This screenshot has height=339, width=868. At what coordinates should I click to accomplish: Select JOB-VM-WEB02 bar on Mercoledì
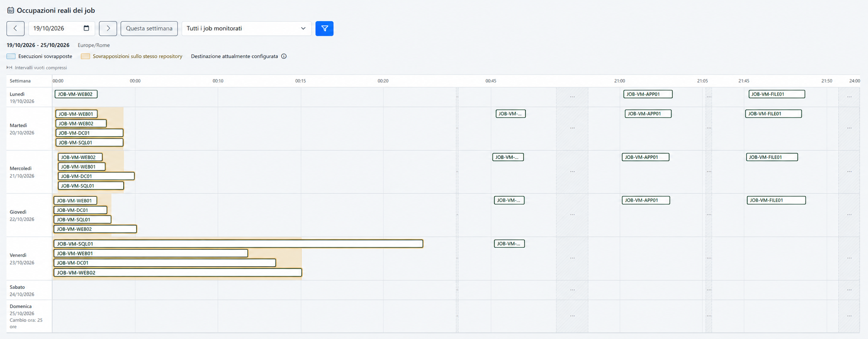point(80,157)
